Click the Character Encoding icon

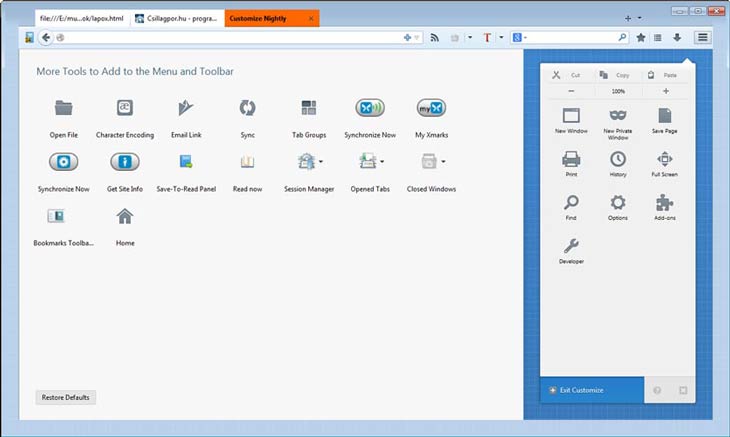125,109
